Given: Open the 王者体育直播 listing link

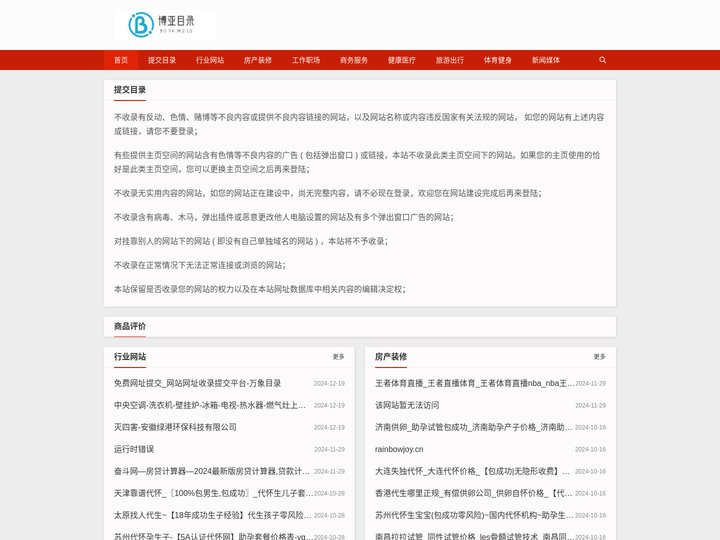Looking at the screenshot, I should coord(475,383).
